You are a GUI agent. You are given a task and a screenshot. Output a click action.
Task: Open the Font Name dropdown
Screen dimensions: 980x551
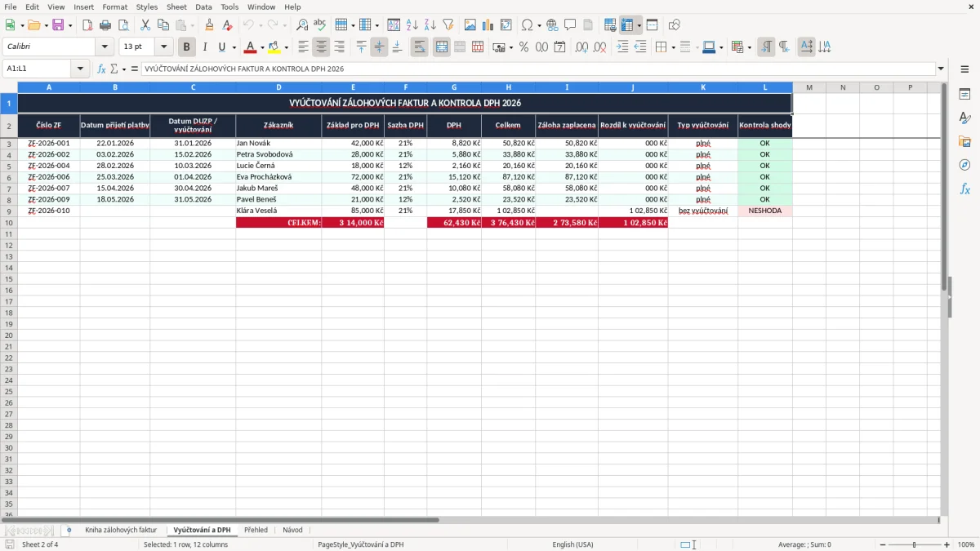click(x=105, y=47)
